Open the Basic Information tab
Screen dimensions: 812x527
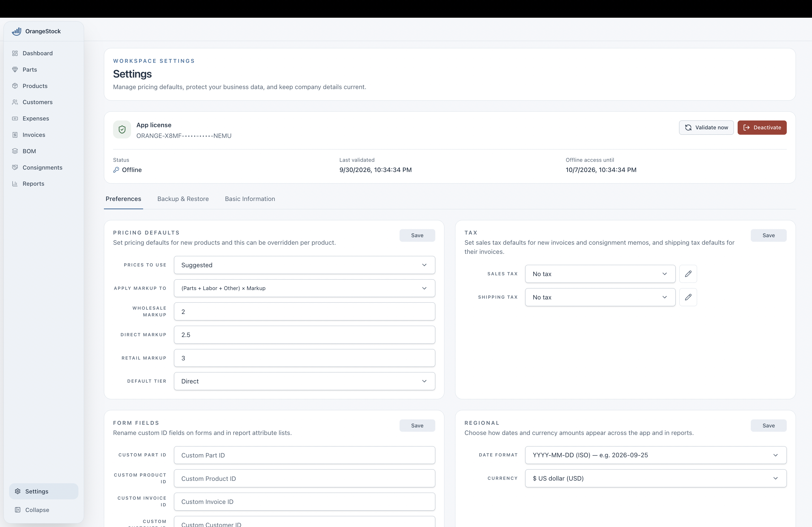point(250,199)
